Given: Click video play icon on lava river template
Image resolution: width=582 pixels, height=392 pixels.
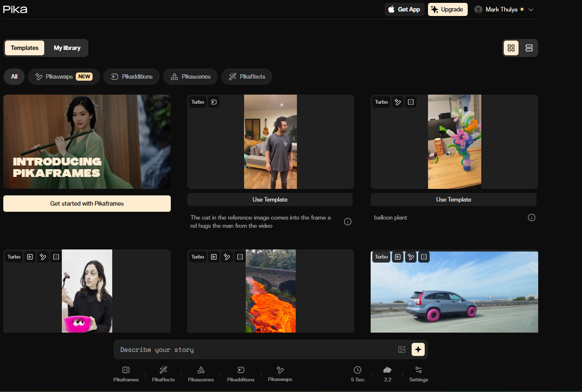Looking at the screenshot, I should (x=213, y=257).
